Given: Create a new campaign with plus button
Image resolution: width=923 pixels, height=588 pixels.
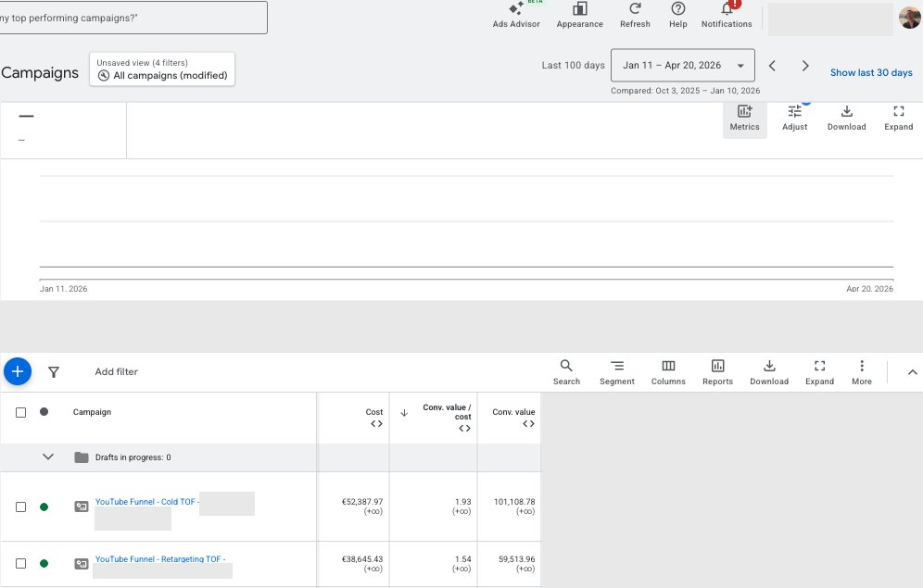Looking at the screenshot, I should pyautogui.click(x=18, y=371).
